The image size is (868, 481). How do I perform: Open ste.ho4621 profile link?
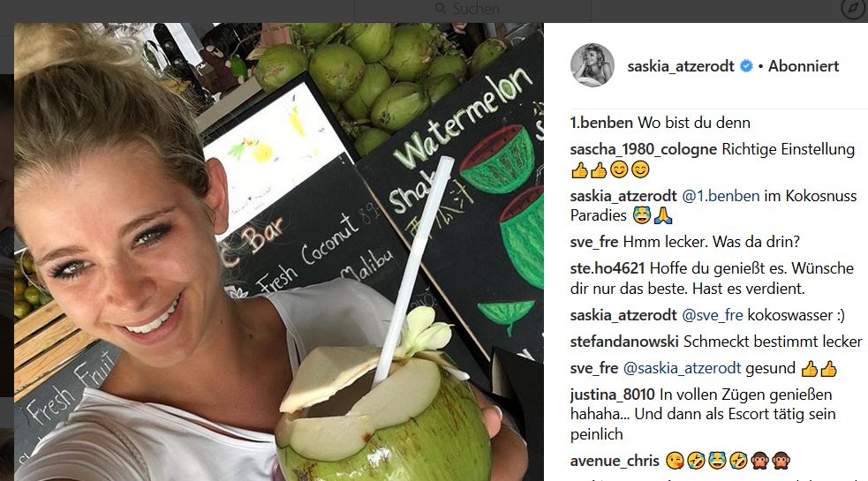[608, 268]
